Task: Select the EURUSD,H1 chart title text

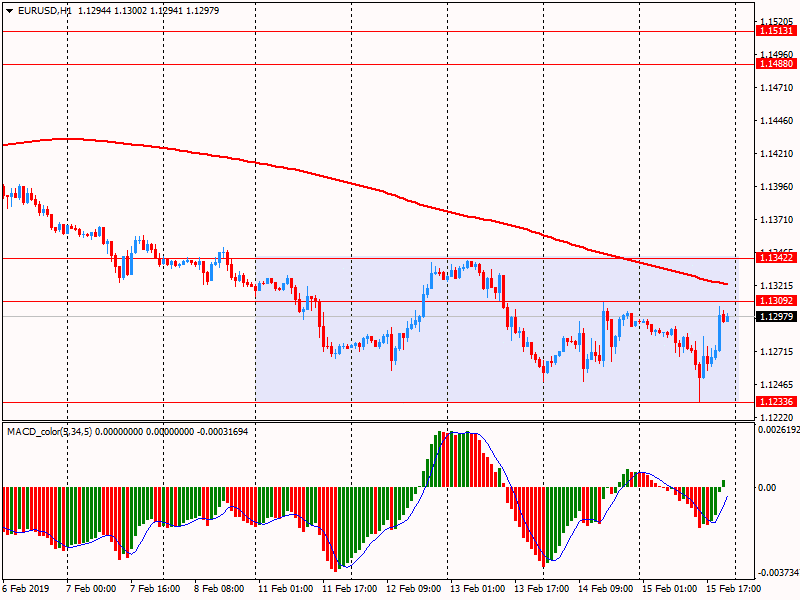Action: (44, 11)
